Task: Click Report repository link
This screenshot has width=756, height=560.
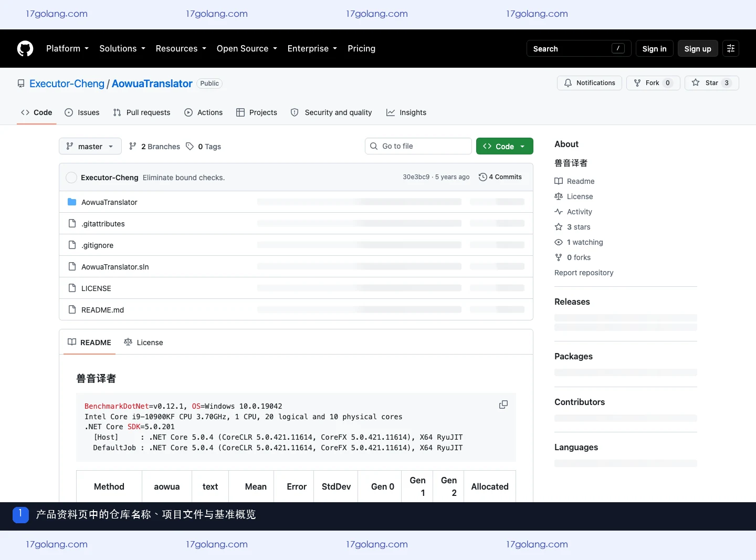Action: 584,273
